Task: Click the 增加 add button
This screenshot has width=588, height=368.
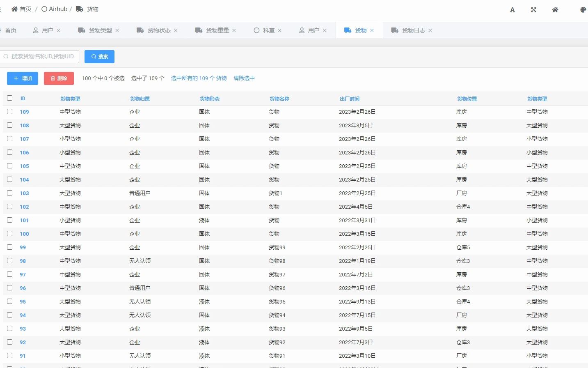Action: coord(22,78)
